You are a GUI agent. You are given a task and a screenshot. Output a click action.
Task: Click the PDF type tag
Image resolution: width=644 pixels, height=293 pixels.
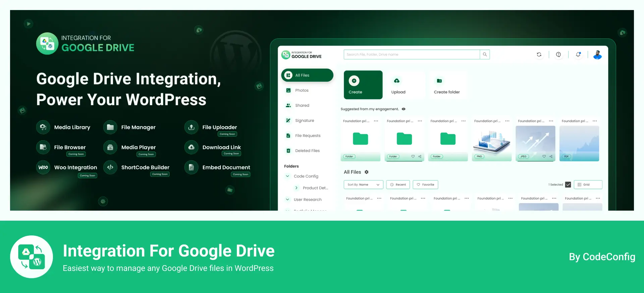[566, 156]
